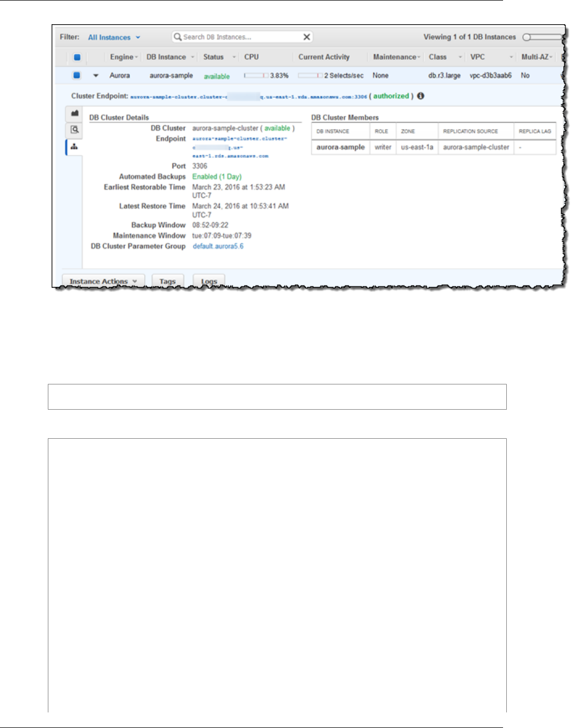This screenshot has width=574, height=728.
Task: Click the us-east-1a zone cell
Action: coord(417,147)
